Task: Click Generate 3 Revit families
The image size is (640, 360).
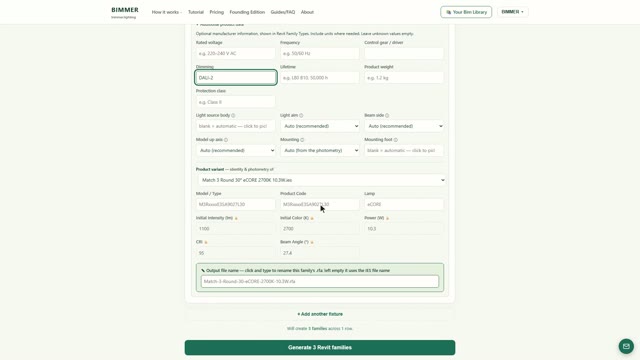Action: pyautogui.click(x=320, y=347)
